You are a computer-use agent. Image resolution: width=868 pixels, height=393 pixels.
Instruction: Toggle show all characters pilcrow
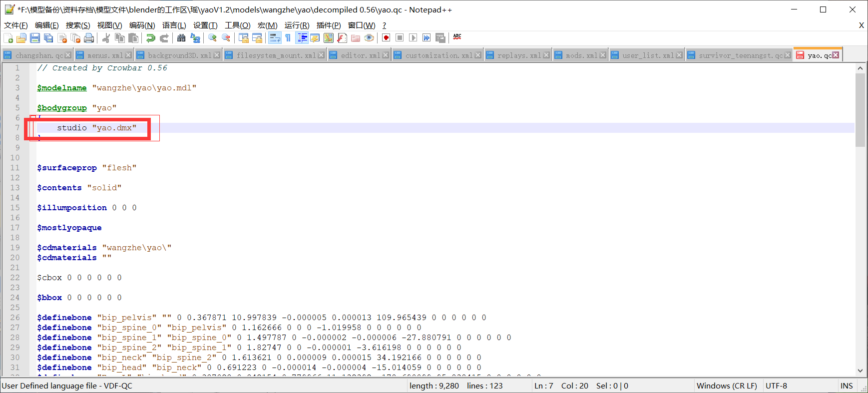288,38
